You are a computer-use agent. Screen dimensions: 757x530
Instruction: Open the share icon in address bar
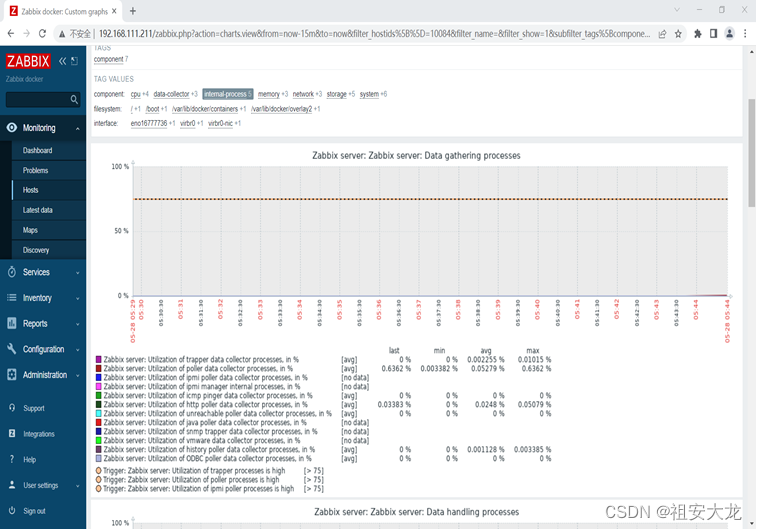pyautogui.click(x=662, y=34)
